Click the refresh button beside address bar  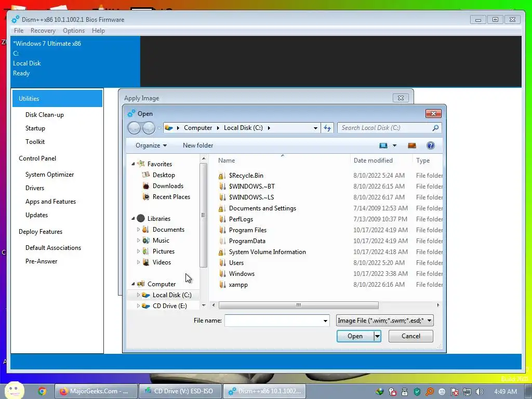click(x=327, y=128)
